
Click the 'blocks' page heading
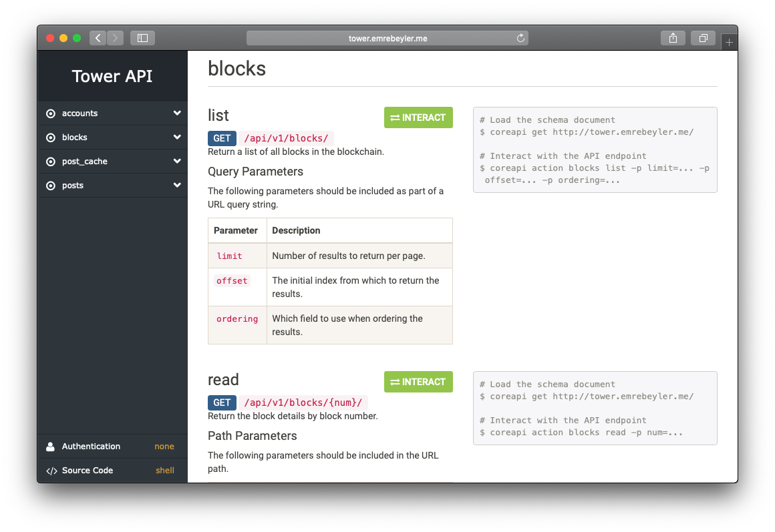point(237,69)
